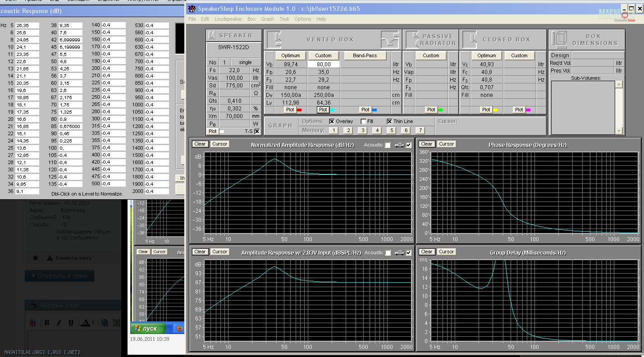
Task: Open the File menu
Action: point(192,19)
